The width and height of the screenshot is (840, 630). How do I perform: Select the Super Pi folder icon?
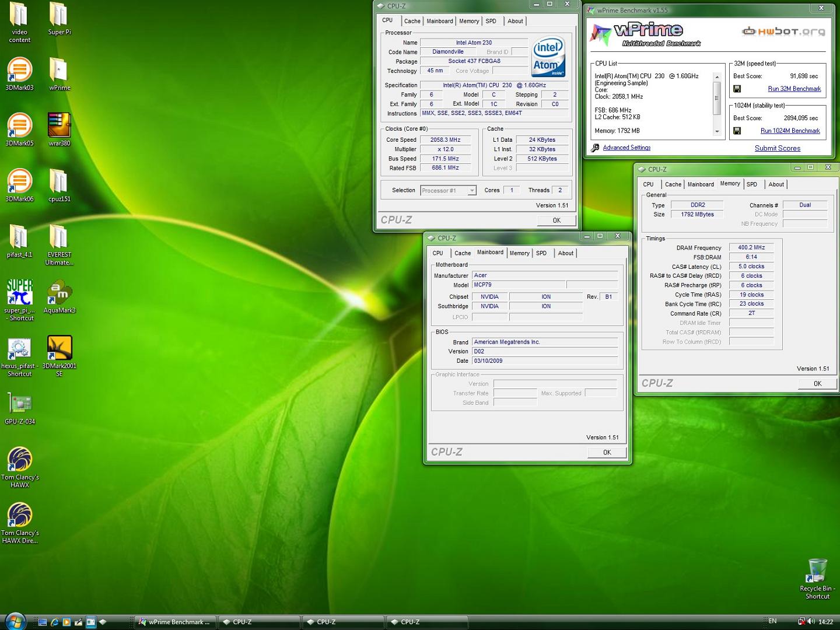[x=59, y=19]
